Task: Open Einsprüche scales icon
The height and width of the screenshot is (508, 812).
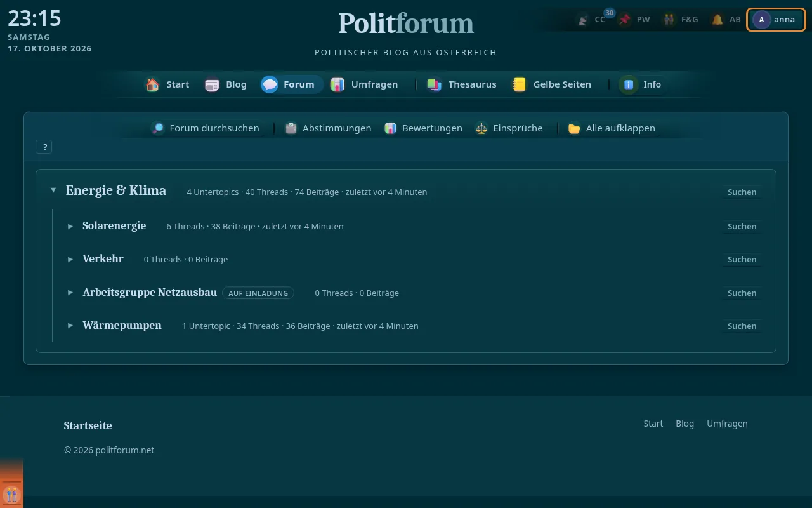Action: coord(481,128)
